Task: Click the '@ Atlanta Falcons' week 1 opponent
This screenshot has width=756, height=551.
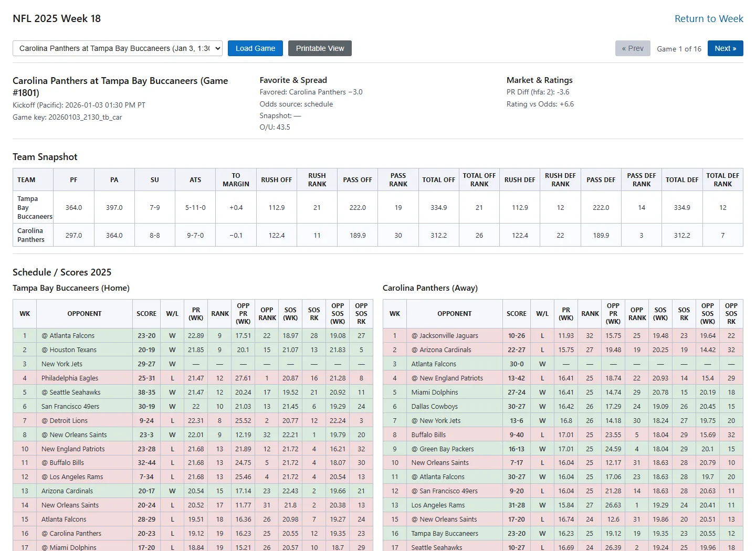Action: tap(68, 335)
